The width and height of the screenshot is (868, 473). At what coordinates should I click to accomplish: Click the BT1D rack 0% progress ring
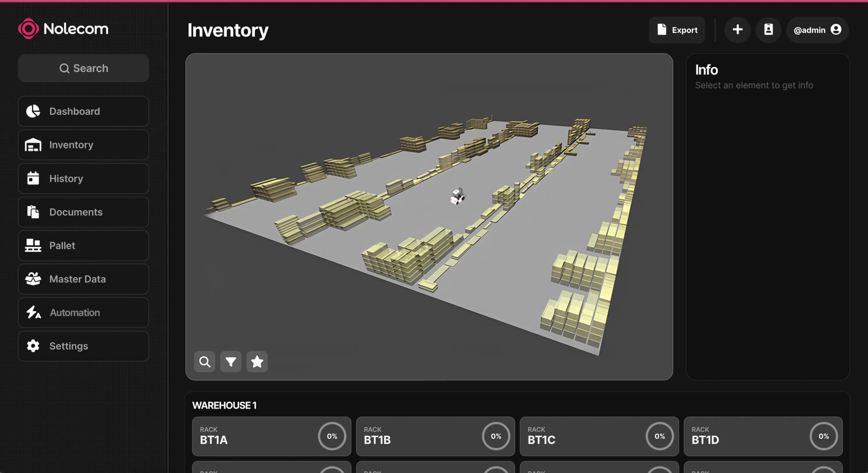(x=823, y=436)
